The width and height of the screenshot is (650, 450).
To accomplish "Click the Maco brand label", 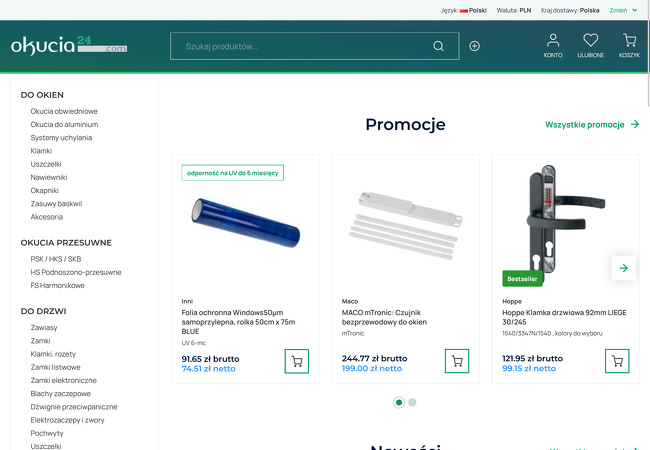I will 350,301.
